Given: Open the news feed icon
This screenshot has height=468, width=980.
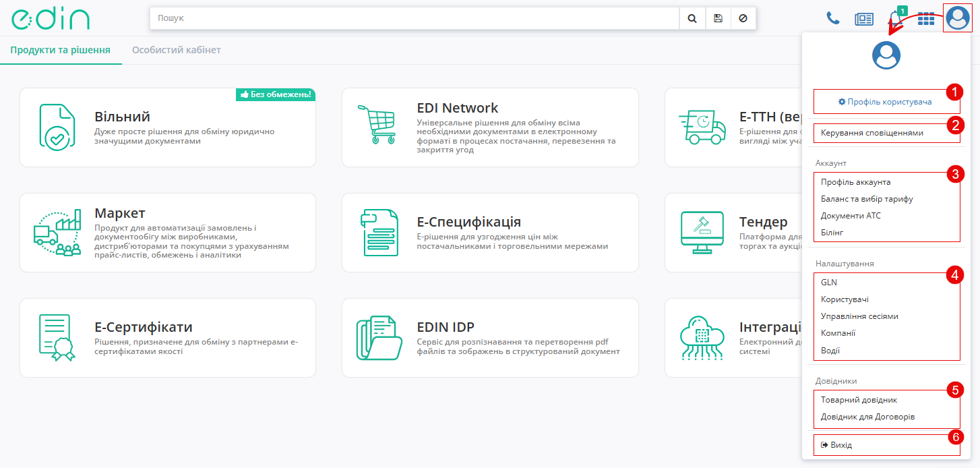Looking at the screenshot, I should (x=863, y=19).
